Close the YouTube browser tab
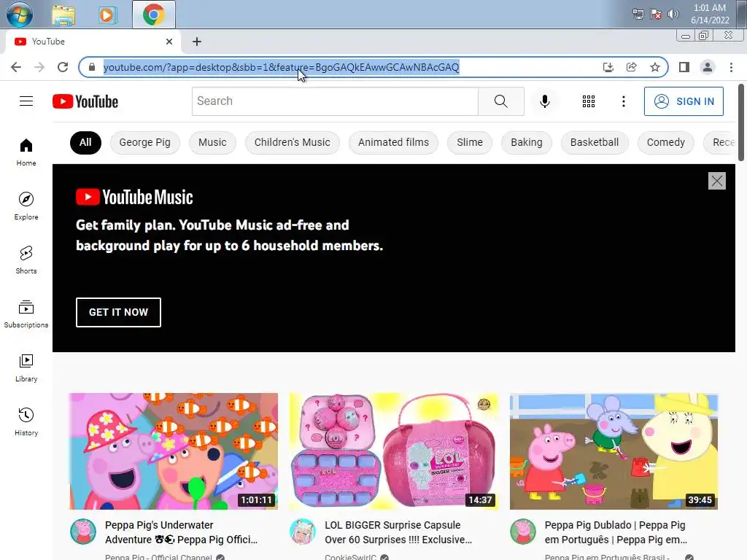Screen dimensions: 747x560 (169, 42)
